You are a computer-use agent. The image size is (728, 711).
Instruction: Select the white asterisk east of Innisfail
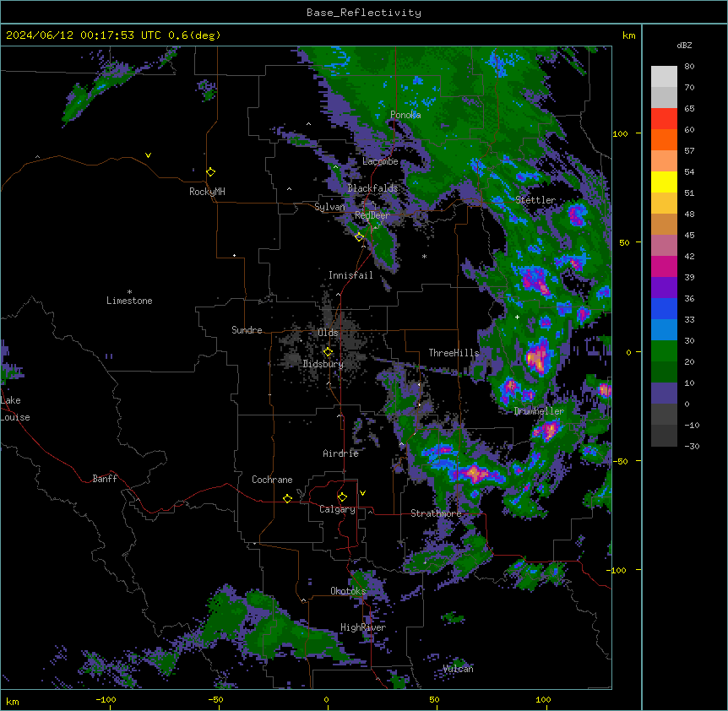pos(424,256)
